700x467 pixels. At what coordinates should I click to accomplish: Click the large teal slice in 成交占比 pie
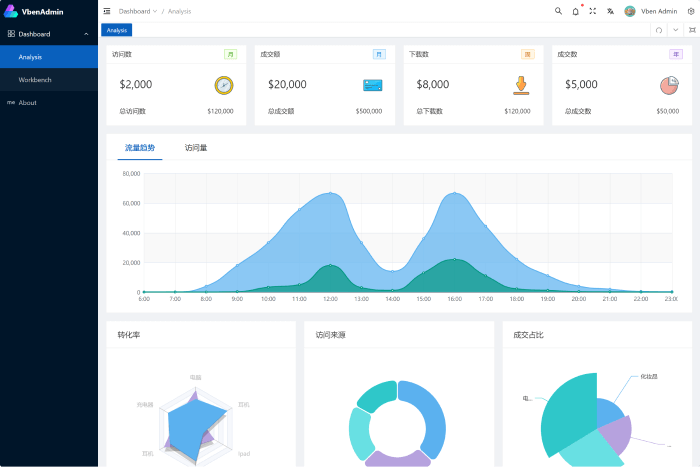(x=569, y=413)
